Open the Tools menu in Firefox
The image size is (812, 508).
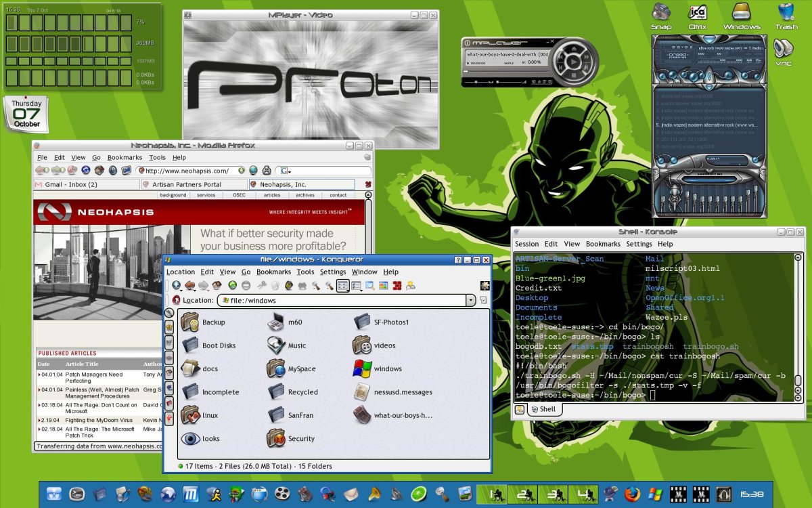(x=157, y=157)
